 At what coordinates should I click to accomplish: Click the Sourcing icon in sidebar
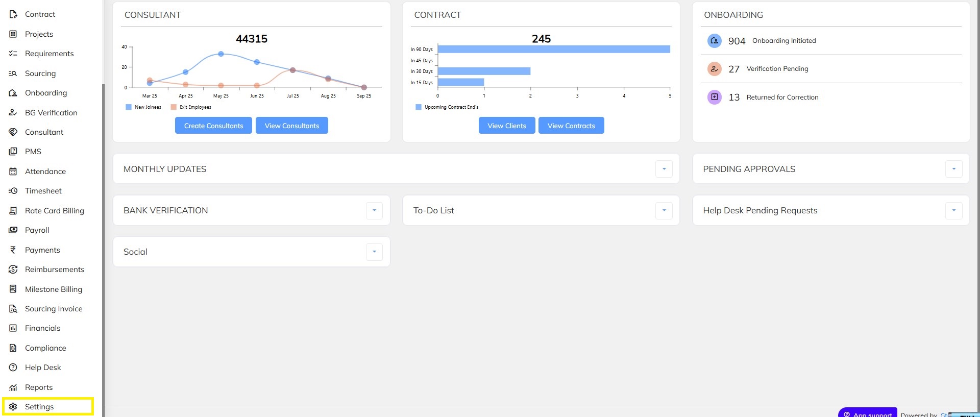[13, 73]
